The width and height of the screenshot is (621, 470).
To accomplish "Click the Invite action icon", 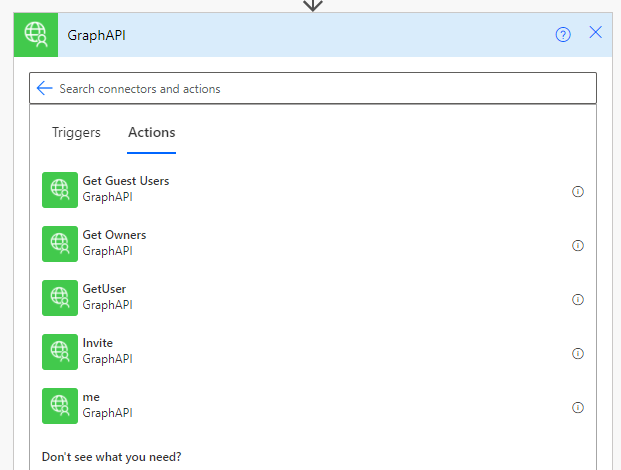I will 60,352.
